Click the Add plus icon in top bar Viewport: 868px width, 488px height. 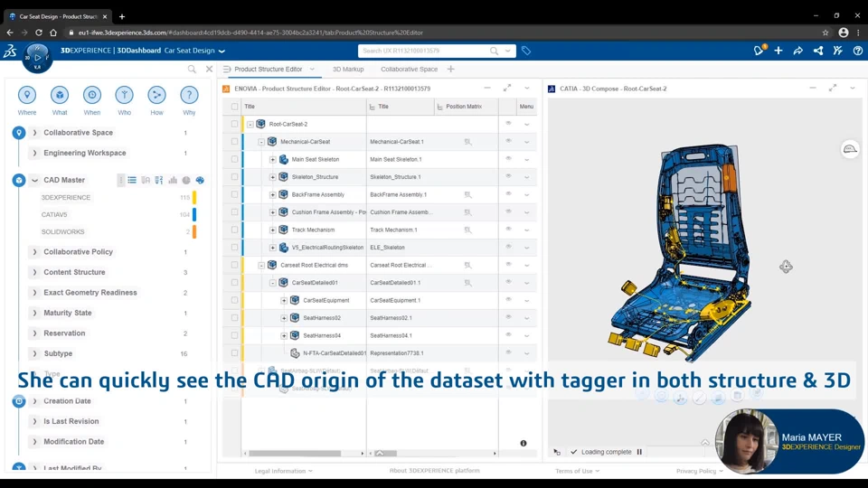click(778, 51)
